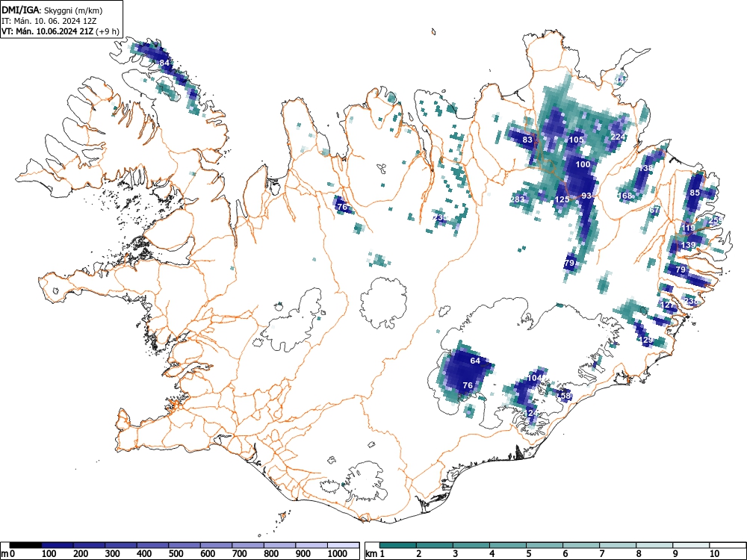Image resolution: width=747 pixels, height=560 pixels.
Task: Click the visibility value 67 on the map
Action: [654, 210]
